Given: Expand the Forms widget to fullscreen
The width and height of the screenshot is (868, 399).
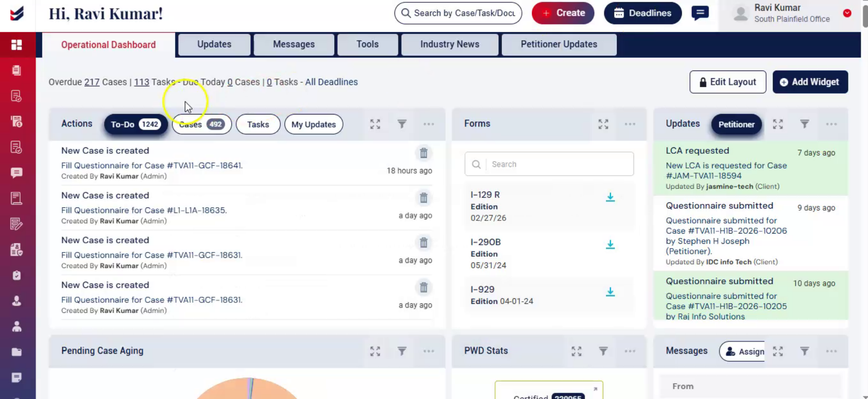Looking at the screenshot, I should (x=603, y=124).
